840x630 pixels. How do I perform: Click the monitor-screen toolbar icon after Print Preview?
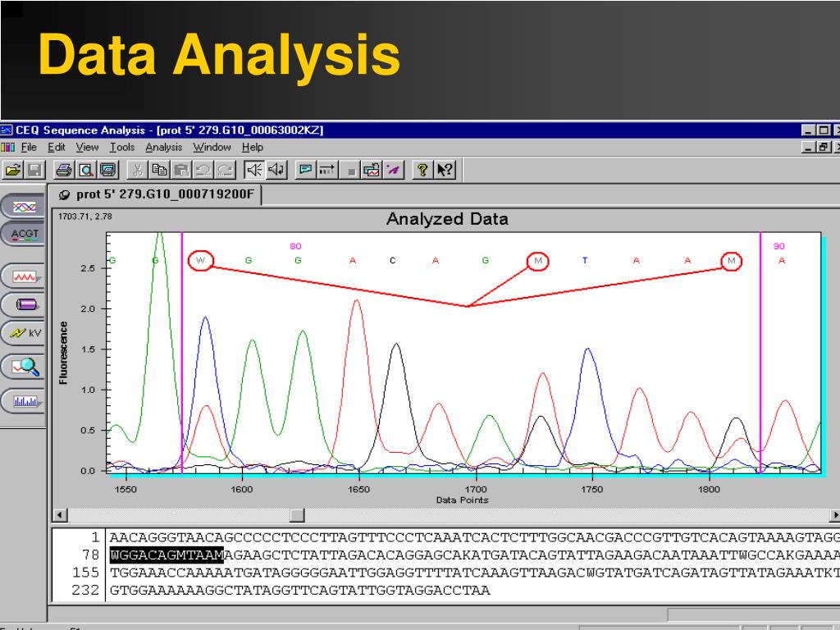[107, 171]
